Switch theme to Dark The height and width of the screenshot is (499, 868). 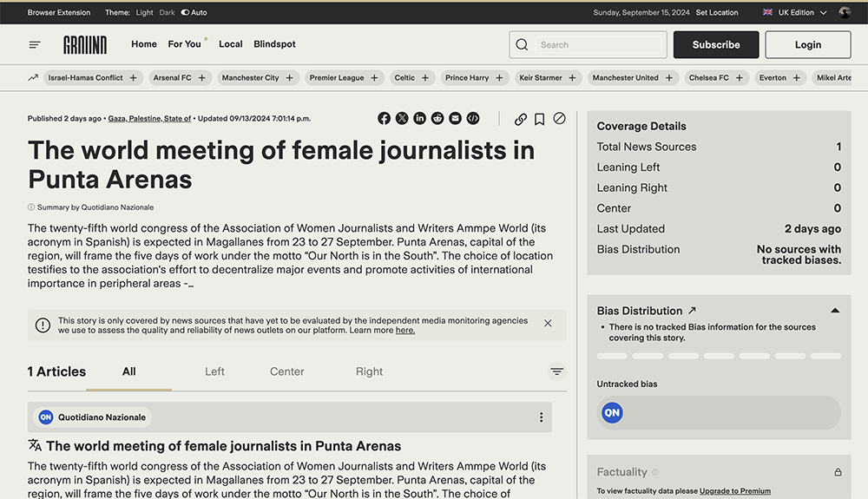(x=167, y=13)
